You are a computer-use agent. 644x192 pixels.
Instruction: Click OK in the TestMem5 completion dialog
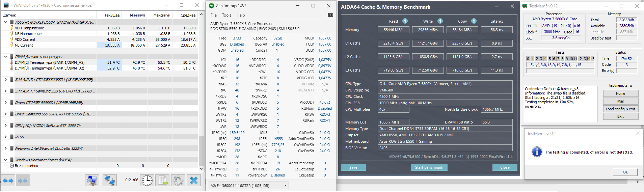coord(625,172)
